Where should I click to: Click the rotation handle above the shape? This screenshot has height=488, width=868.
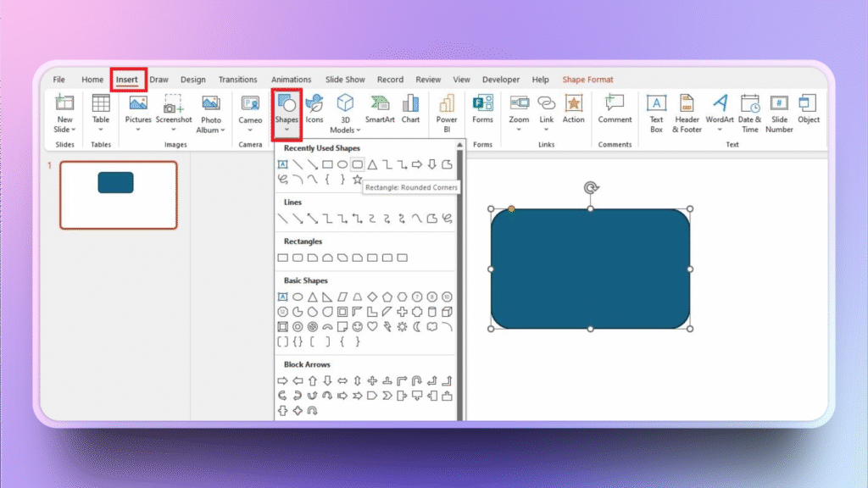[x=590, y=187]
